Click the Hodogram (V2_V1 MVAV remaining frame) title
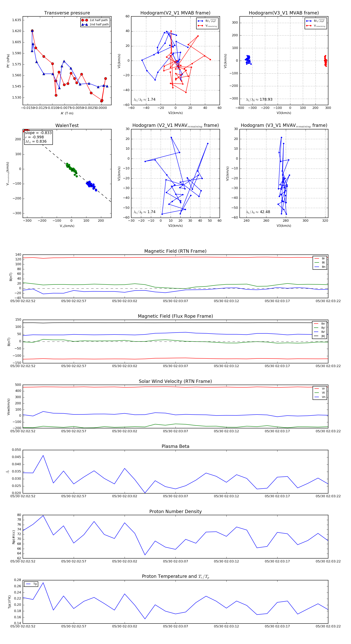 click(175, 125)
